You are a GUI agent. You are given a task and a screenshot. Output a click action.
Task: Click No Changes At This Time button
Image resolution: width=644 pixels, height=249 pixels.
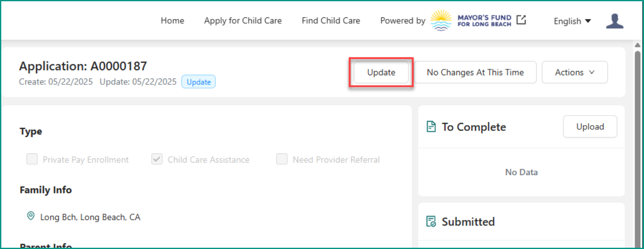[x=475, y=72]
